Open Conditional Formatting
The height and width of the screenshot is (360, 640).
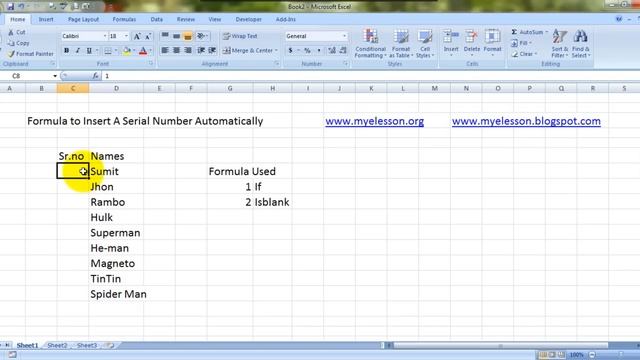[x=371, y=43]
